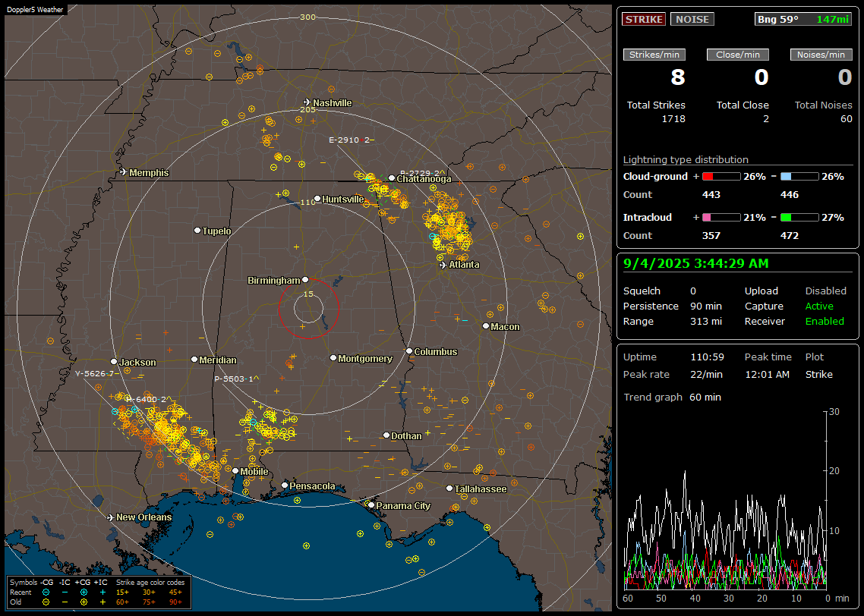The width and height of the screenshot is (864, 616).
Task: Click the Macon city marker
Action: 485,326
